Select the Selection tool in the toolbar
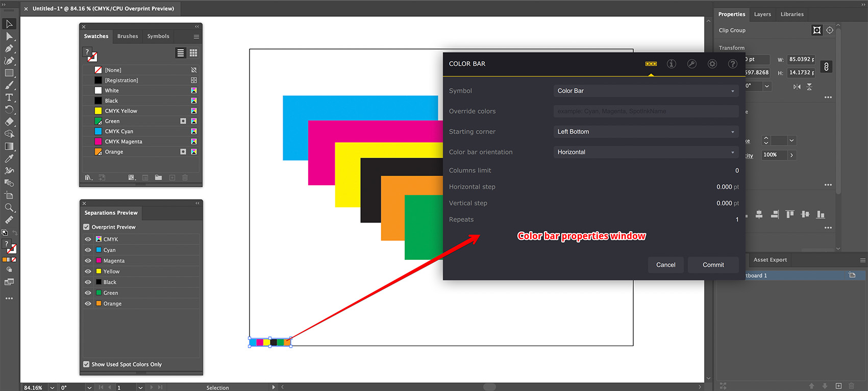The image size is (868, 391). [9, 24]
